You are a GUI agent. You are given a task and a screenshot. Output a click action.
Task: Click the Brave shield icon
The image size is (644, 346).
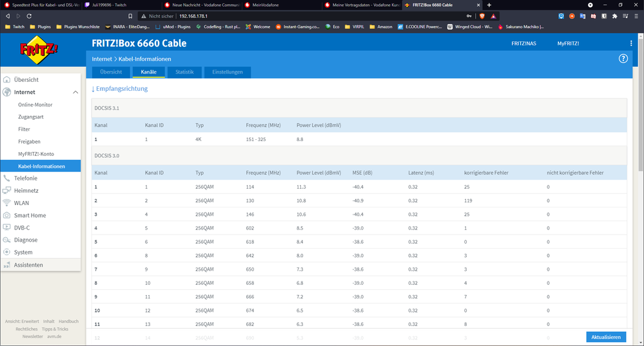pos(482,16)
